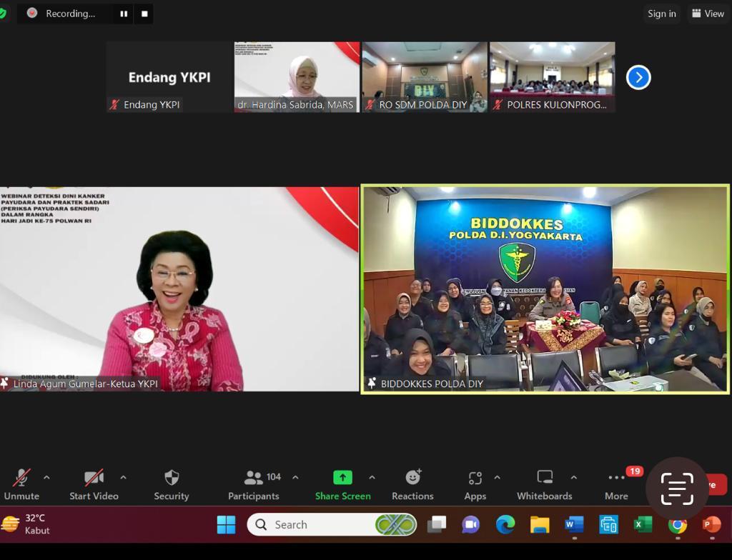732x560 pixels.
Task: Share your screen
Action: 342,484
